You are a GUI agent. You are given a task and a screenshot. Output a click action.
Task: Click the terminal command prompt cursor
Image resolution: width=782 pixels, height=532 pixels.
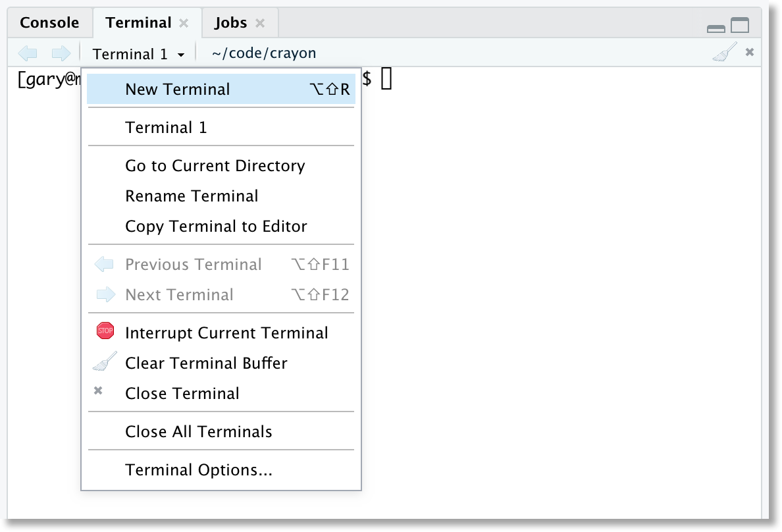click(386, 78)
